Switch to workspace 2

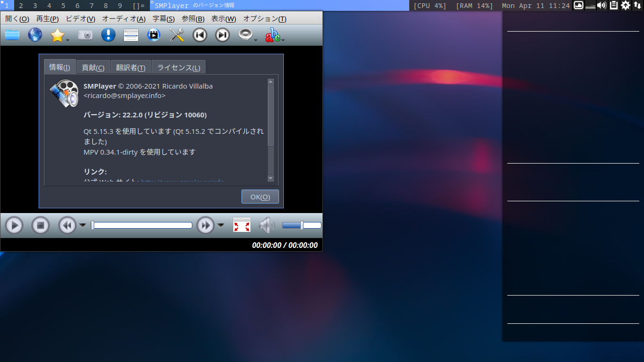pyautogui.click(x=21, y=6)
